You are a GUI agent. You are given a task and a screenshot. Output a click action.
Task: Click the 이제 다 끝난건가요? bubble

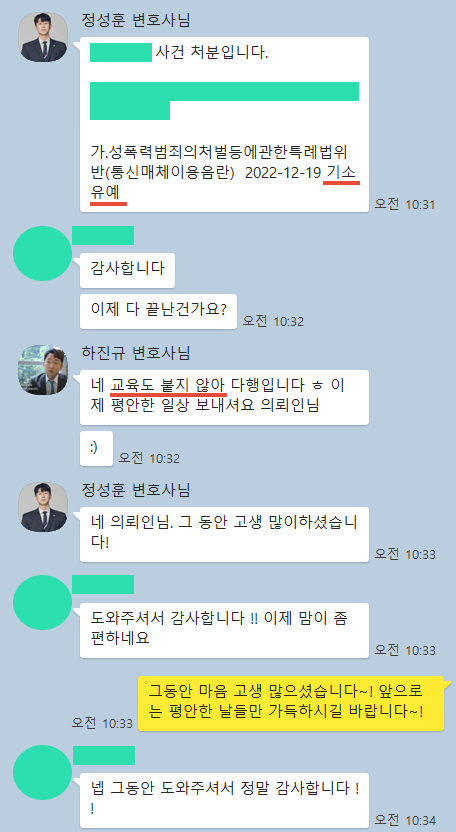click(x=159, y=309)
